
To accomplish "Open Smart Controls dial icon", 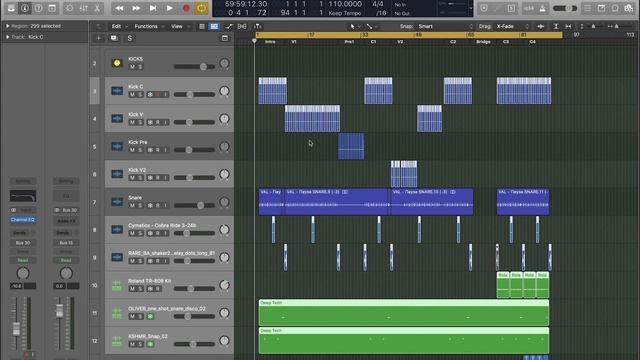I will (x=70, y=8).
